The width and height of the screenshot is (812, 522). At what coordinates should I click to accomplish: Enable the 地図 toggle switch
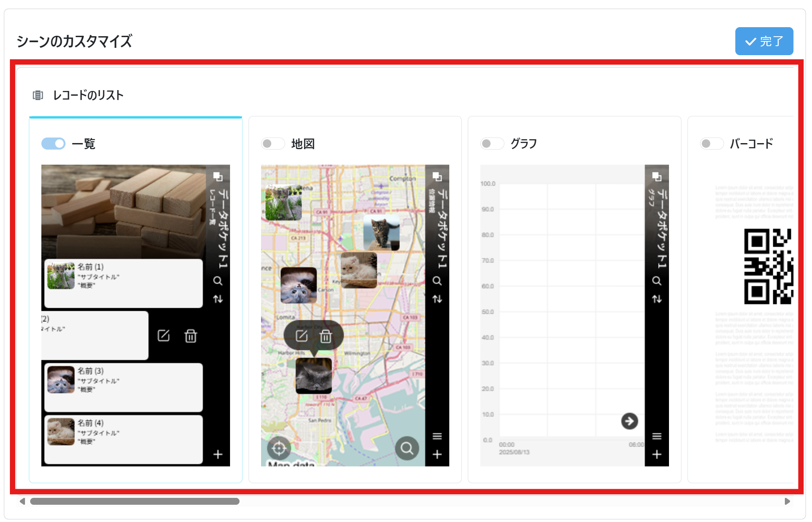tap(273, 144)
